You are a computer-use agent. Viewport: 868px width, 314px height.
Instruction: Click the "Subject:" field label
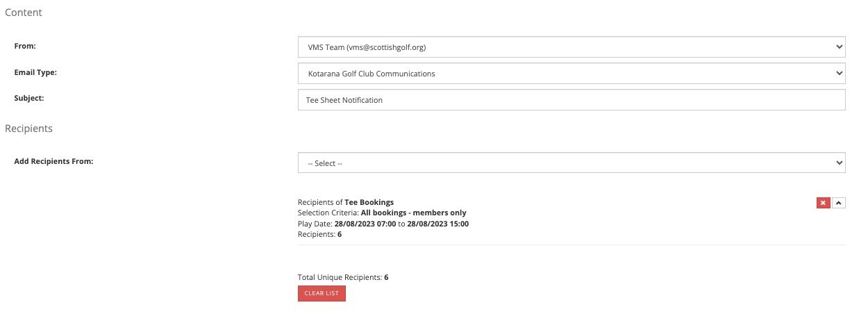pos(29,98)
